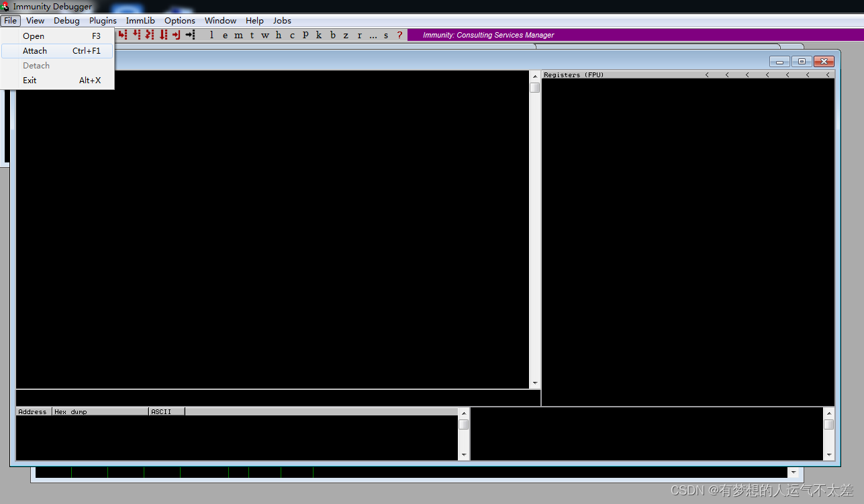Open the View menu
The image size is (864, 504).
coord(35,21)
